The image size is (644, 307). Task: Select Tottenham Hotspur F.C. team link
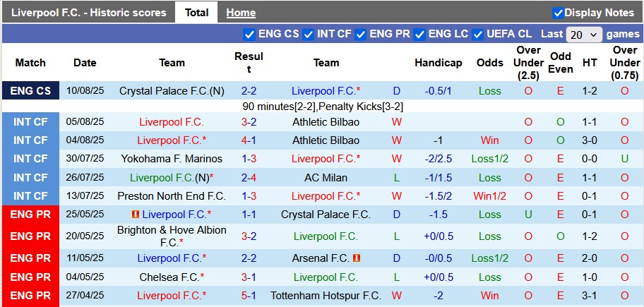(x=326, y=296)
